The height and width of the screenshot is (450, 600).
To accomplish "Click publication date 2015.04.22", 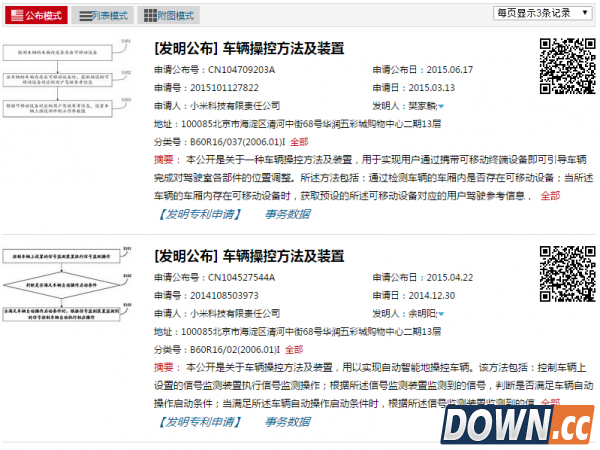I will pyautogui.click(x=450, y=277).
